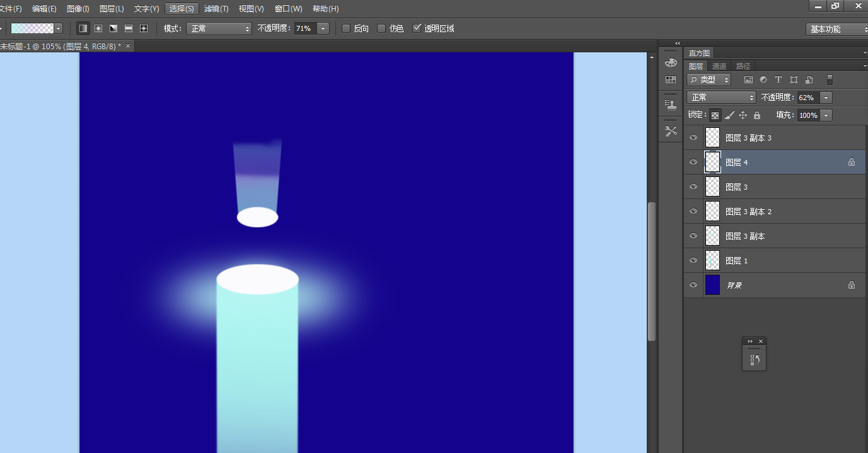Enable the 仿色 (Dither) checkbox
This screenshot has width=868, height=453.
click(381, 28)
